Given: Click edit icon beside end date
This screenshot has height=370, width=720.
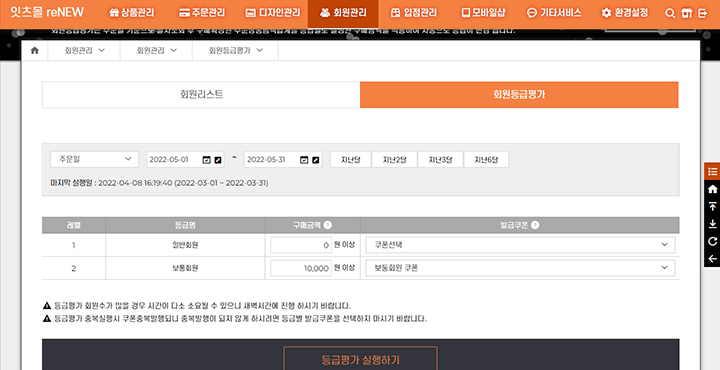Looking at the screenshot, I should click(x=315, y=160).
